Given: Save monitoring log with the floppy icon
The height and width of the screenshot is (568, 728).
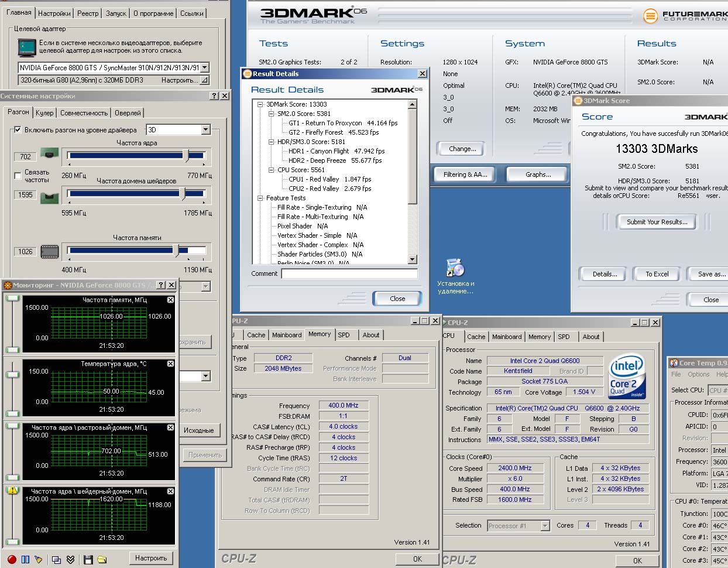Looking at the screenshot, I should click(88, 559).
